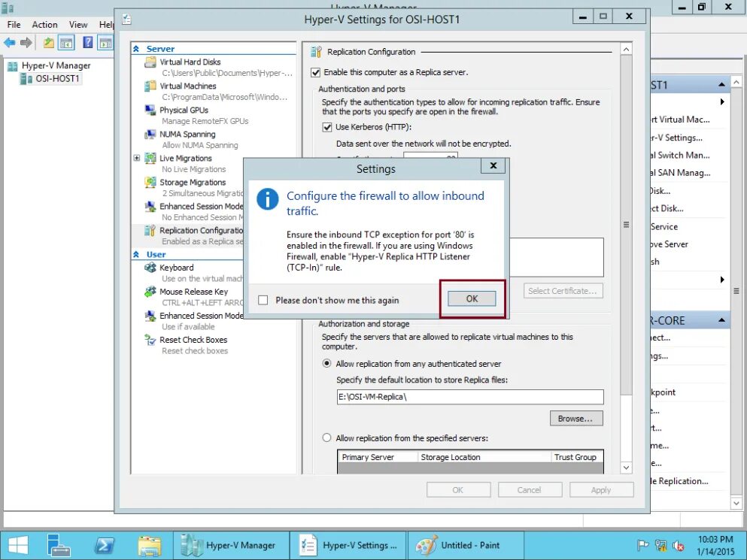Open Server Manager from the taskbar
This screenshot has width=747, height=560.
pyautogui.click(x=59, y=545)
